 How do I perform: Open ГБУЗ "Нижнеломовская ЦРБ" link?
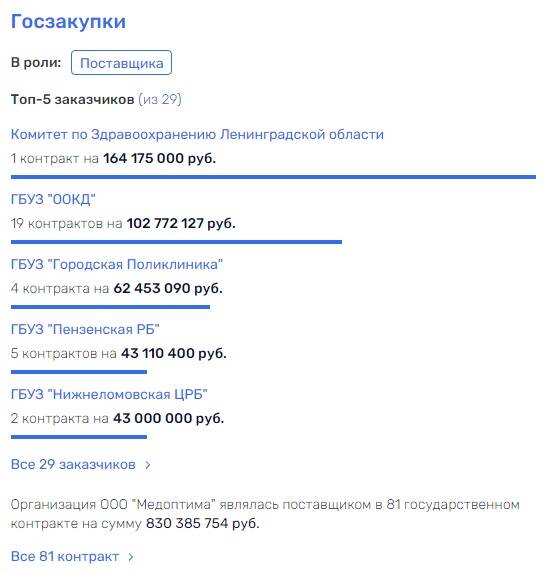pos(109,394)
